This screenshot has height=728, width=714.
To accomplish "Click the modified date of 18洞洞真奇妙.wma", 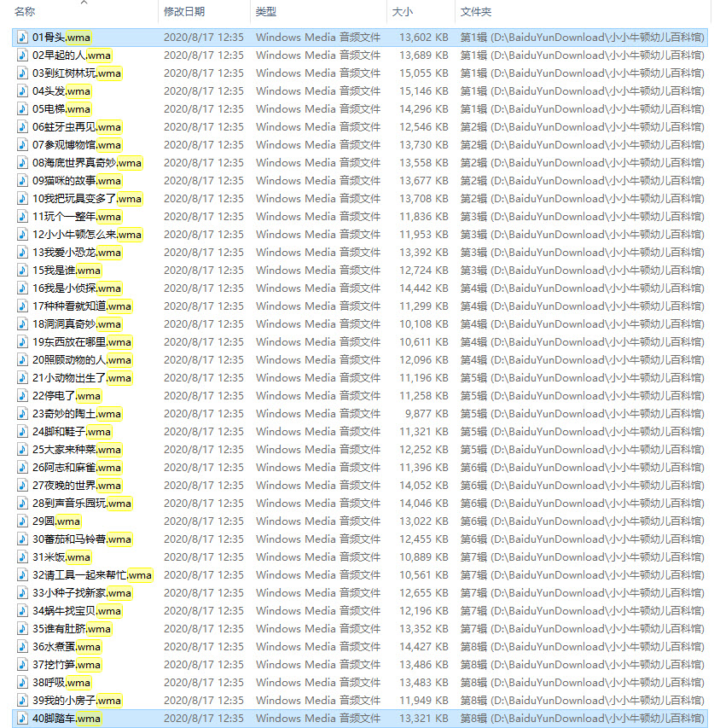I will click(203, 324).
